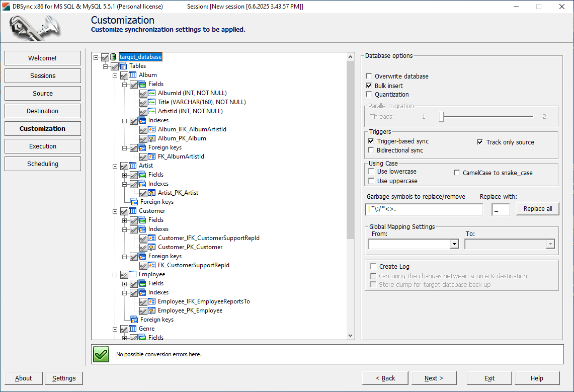Click the primary key icon for Album_PK_Album
The width and height of the screenshot is (574, 392).
point(152,138)
